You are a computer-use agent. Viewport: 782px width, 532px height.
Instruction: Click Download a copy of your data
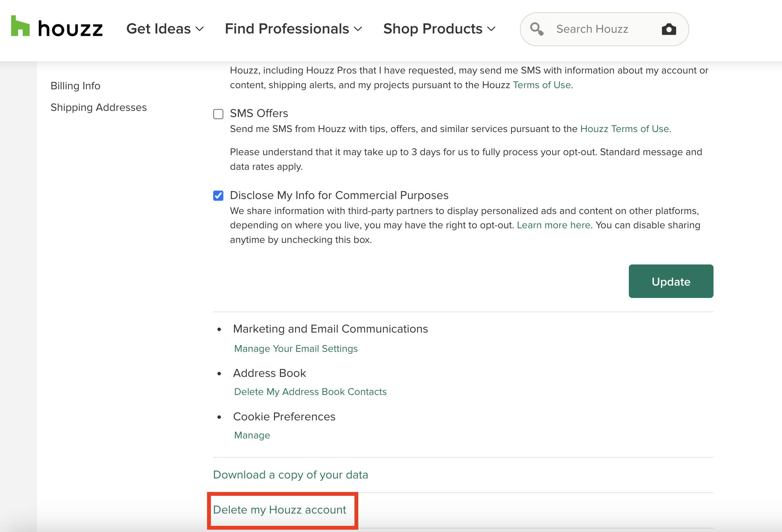coord(291,475)
